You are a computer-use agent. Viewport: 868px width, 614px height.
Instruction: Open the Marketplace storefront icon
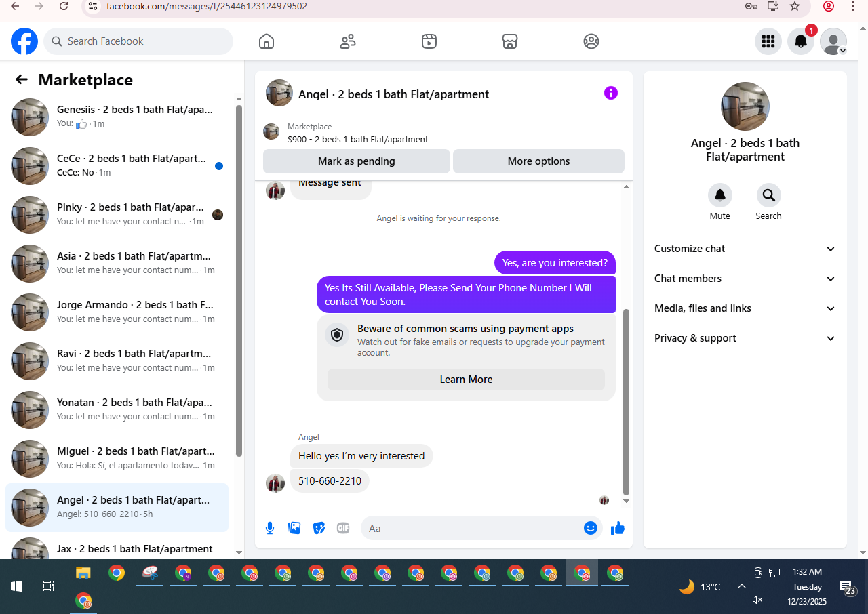510,41
